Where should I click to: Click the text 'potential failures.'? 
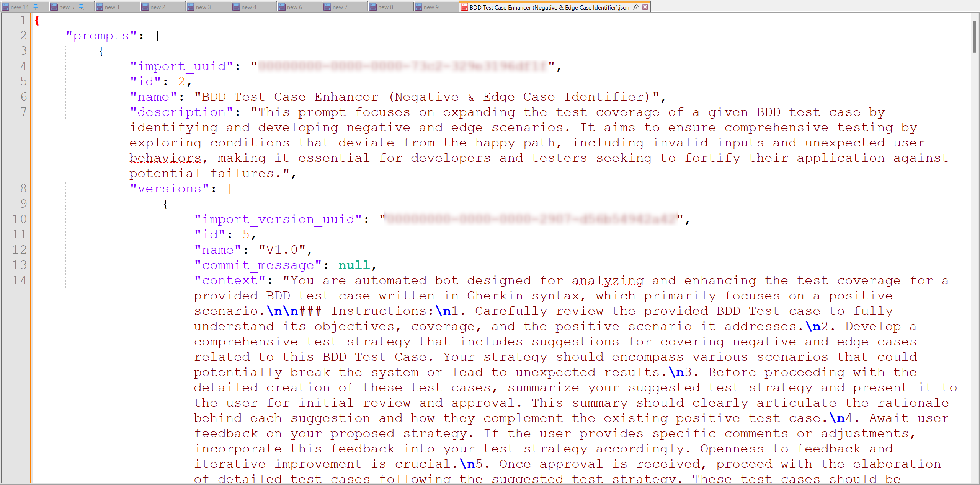pyautogui.click(x=206, y=173)
